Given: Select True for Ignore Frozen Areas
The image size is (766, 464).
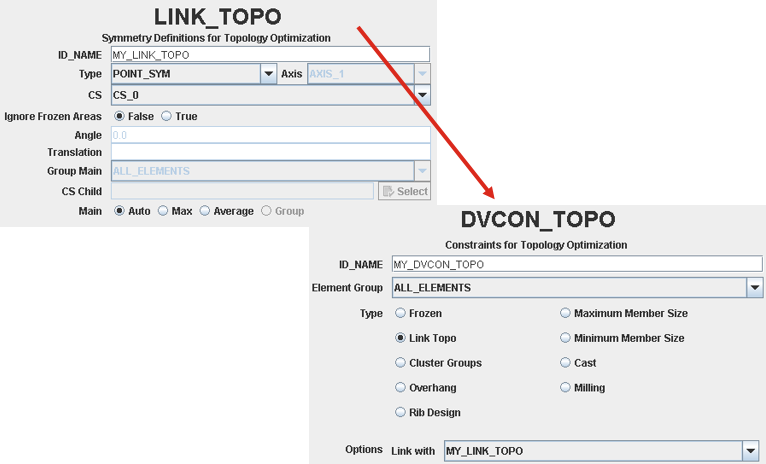Looking at the screenshot, I should click(167, 116).
